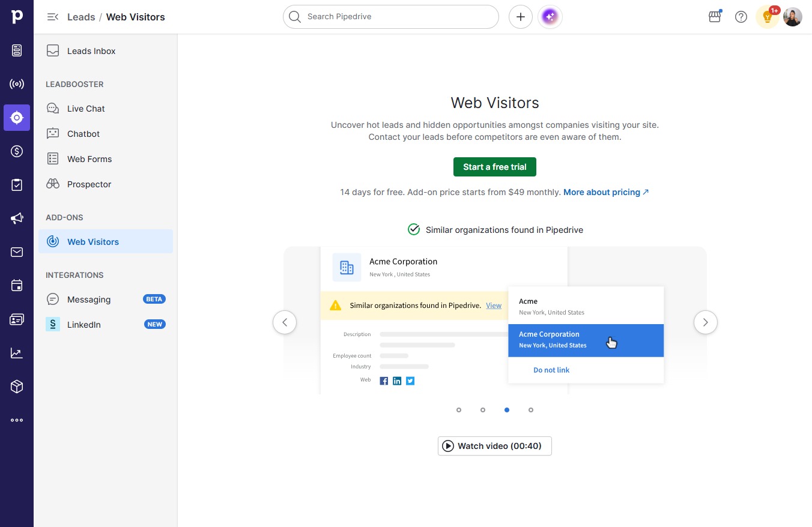Viewport: 812px width, 527px height.
Task: Open Deals dollar icon in left rail
Action: tap(17, 151)
